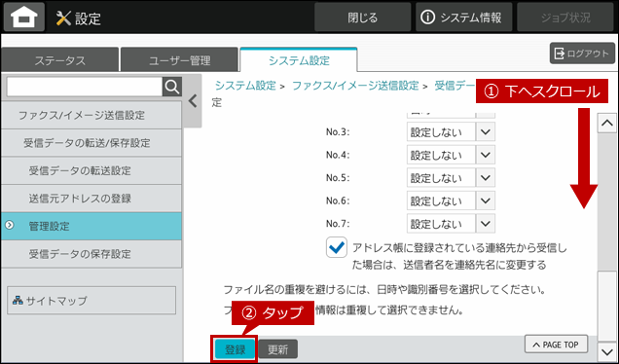Click the ログアウト button

click(582, 54)
